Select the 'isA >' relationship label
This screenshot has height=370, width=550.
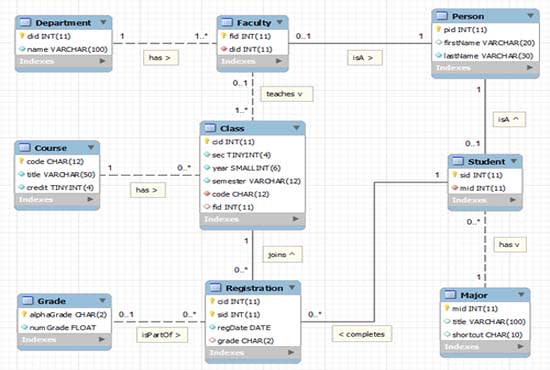coord(365,58)
